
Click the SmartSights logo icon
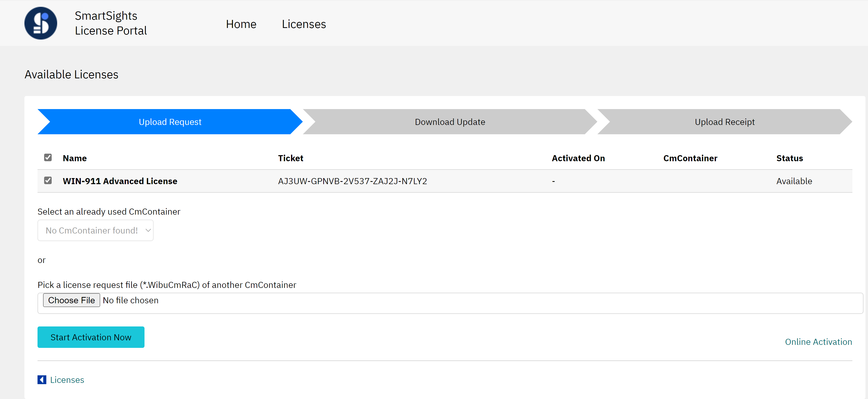[x=41, y=23]
